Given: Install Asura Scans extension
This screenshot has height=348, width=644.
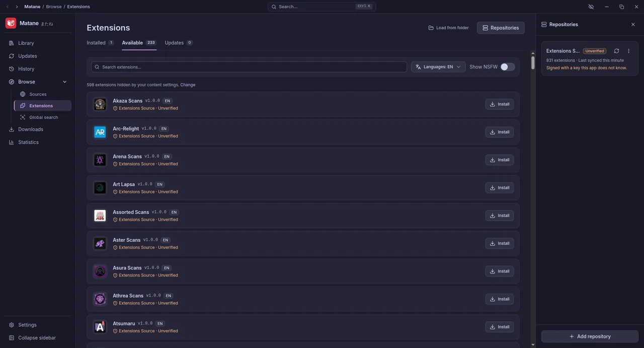Looking at the screenshot, I should point(499,271).
